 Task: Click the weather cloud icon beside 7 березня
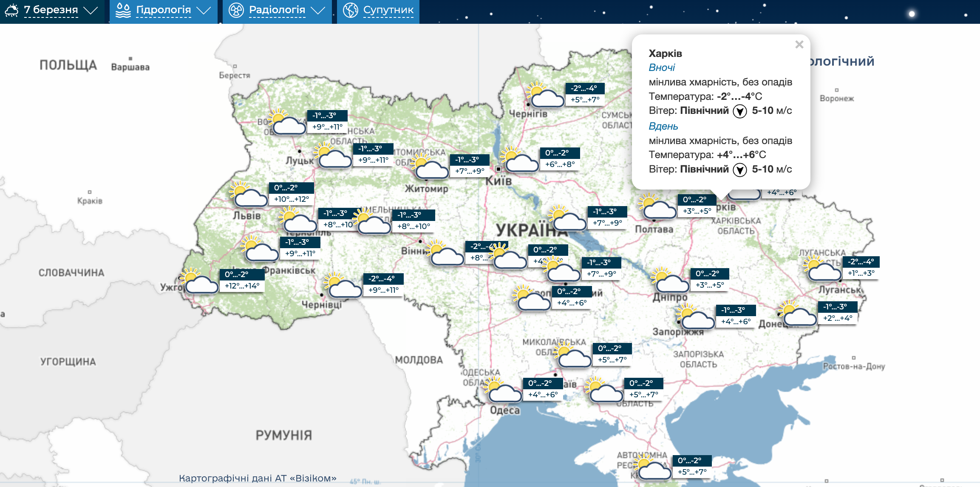(x=11, y=10)
